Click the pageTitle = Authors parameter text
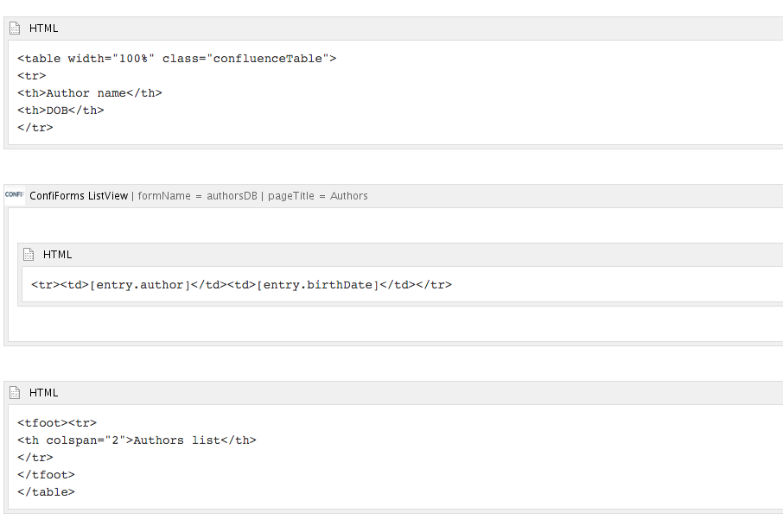This screenshot has height=532, width=783. point(317,196)
